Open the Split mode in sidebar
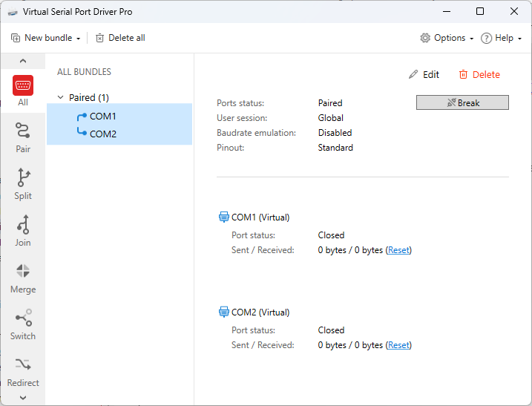This screenshot has height=406, width=532. click(x=23, y=184)
